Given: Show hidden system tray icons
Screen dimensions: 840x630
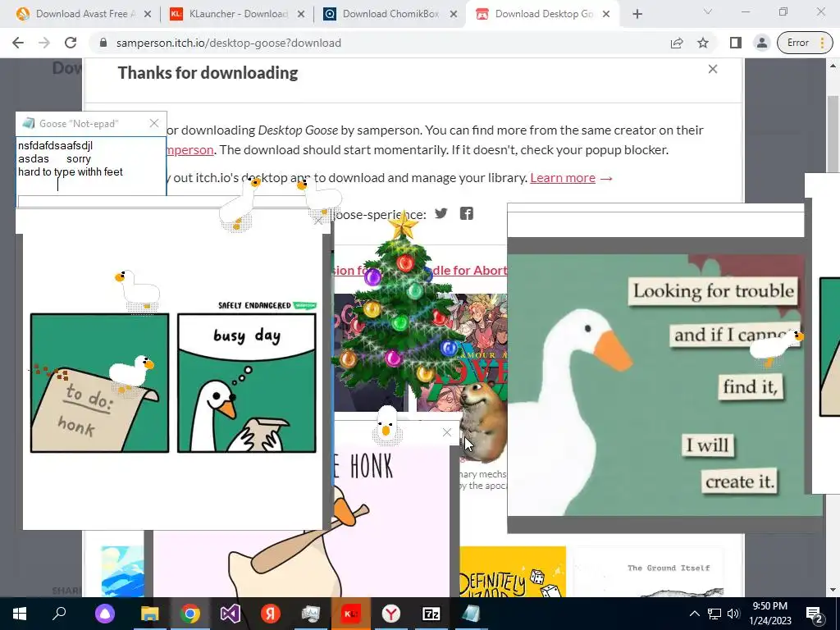Looking at the screenshot, I should 694,614.
